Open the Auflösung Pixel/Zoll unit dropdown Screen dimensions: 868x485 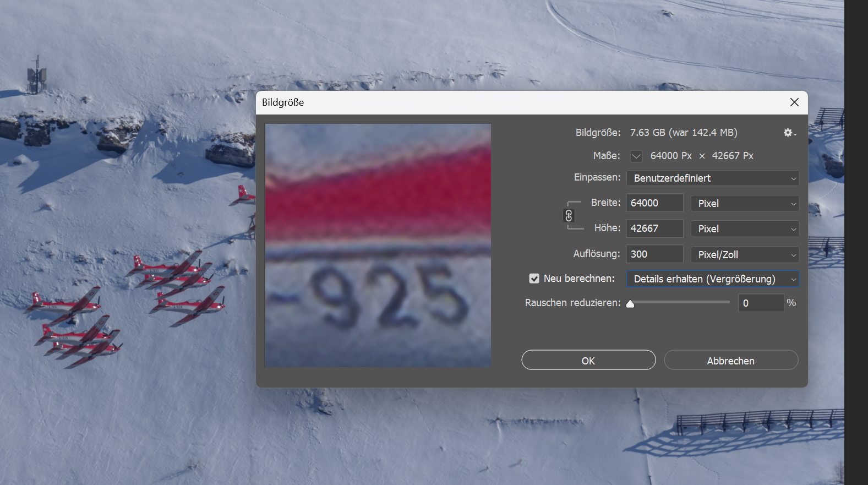pyautogui.click(x=745, y=255)
